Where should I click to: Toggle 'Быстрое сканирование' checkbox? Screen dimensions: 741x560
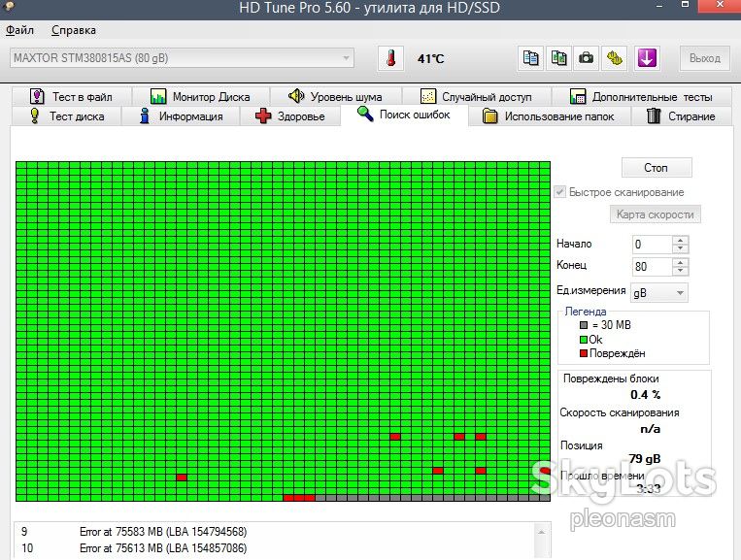tap(560, 192)
